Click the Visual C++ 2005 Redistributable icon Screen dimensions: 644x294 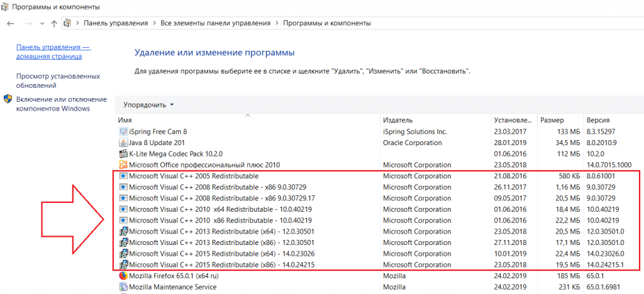point(123,177)
